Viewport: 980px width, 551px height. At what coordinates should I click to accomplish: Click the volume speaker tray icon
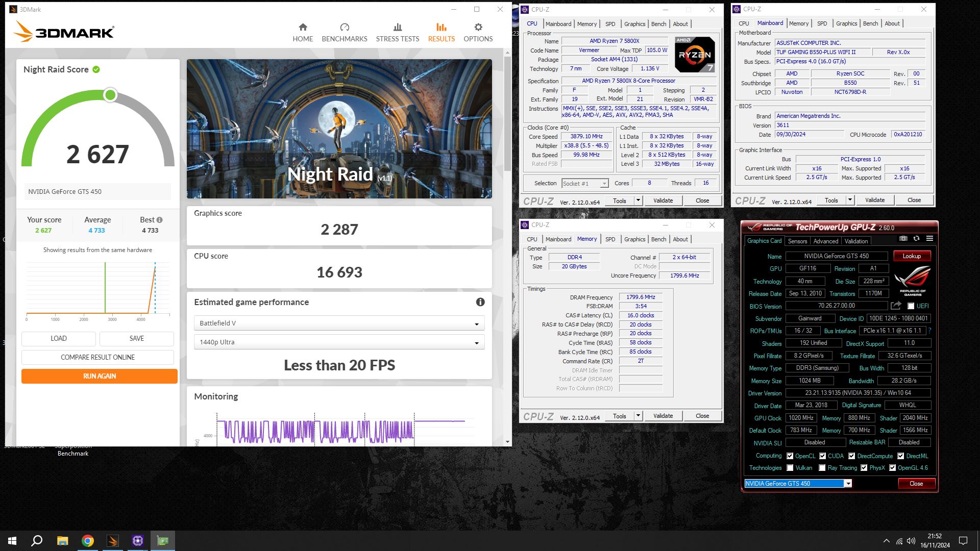(911, 541)
